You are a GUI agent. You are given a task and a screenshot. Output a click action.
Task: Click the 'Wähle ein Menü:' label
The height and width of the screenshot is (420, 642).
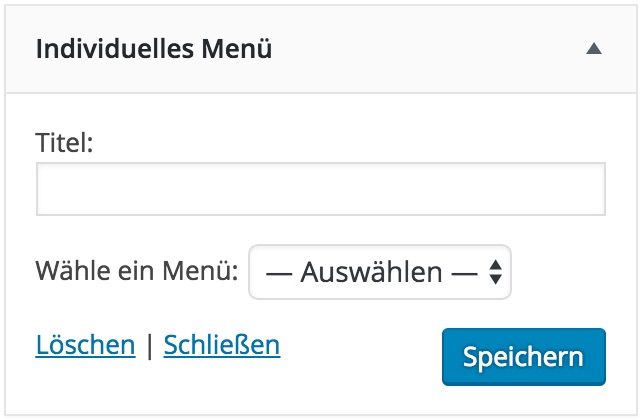(137, 272)
